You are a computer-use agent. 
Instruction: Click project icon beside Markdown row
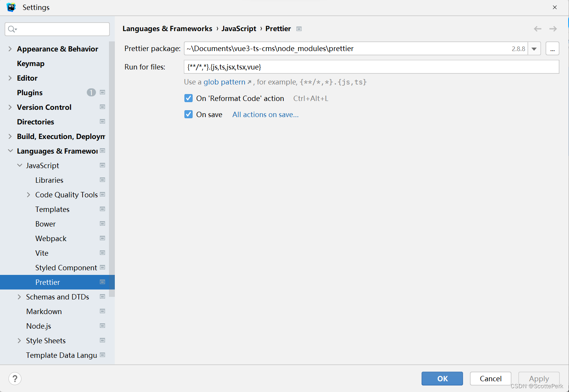103,311
